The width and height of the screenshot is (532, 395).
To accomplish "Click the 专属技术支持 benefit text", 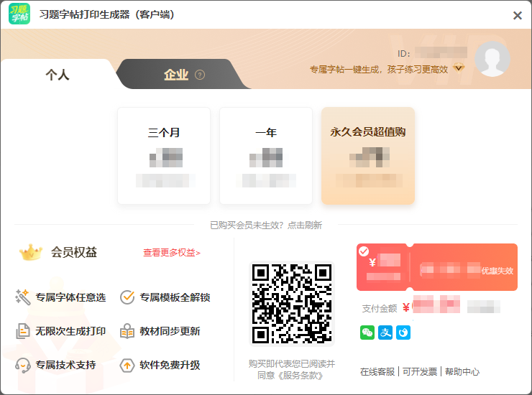I will pos(65,365).
